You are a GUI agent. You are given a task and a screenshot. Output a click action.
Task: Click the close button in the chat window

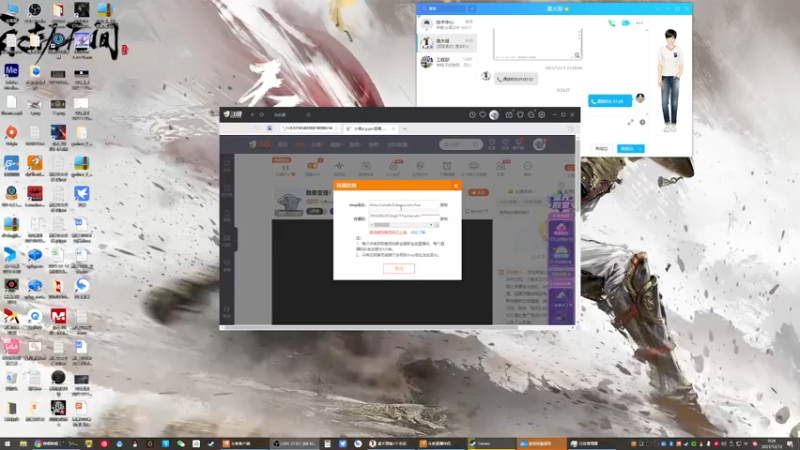click(602, 148)
